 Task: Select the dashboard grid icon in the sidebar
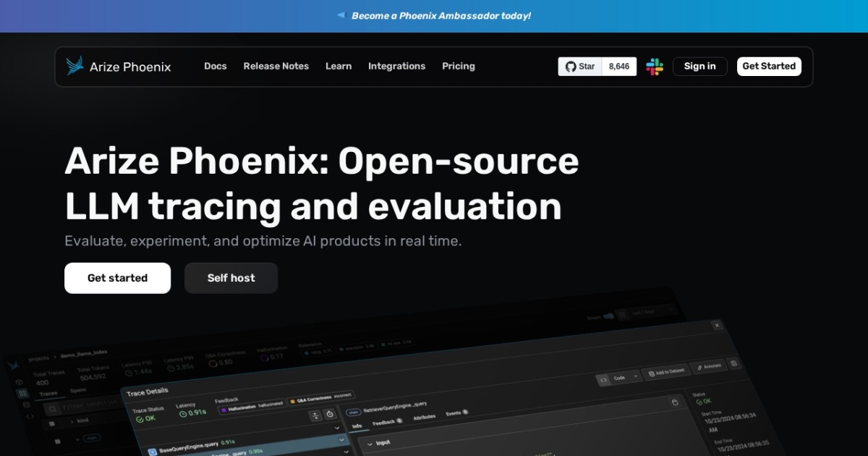pyautogui.click(x=21, y=392)
